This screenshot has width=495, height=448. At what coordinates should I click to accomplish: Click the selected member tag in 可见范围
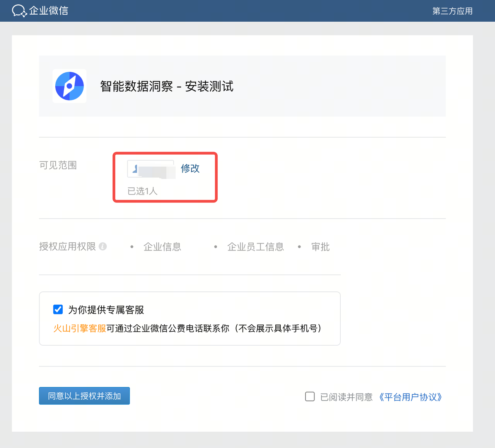coord(151,169)
